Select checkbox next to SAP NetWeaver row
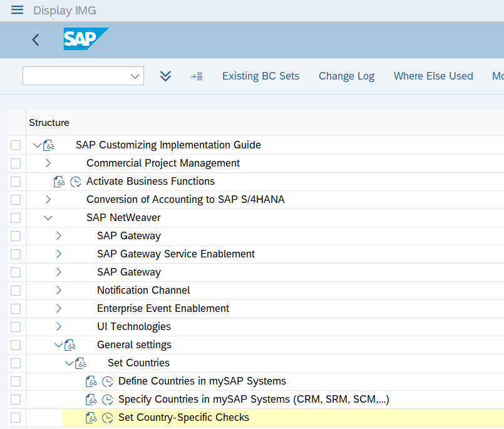504x429 pixels. pos(16,218)
